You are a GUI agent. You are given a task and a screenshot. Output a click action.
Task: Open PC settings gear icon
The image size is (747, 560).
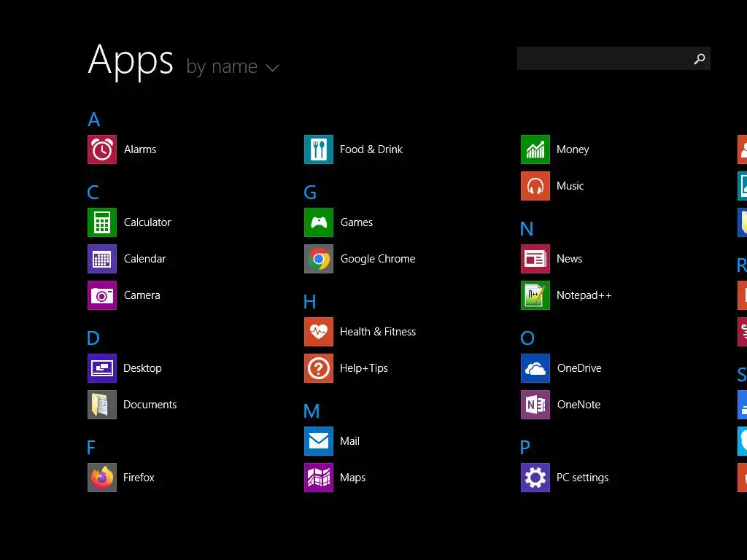coord(535,478)
